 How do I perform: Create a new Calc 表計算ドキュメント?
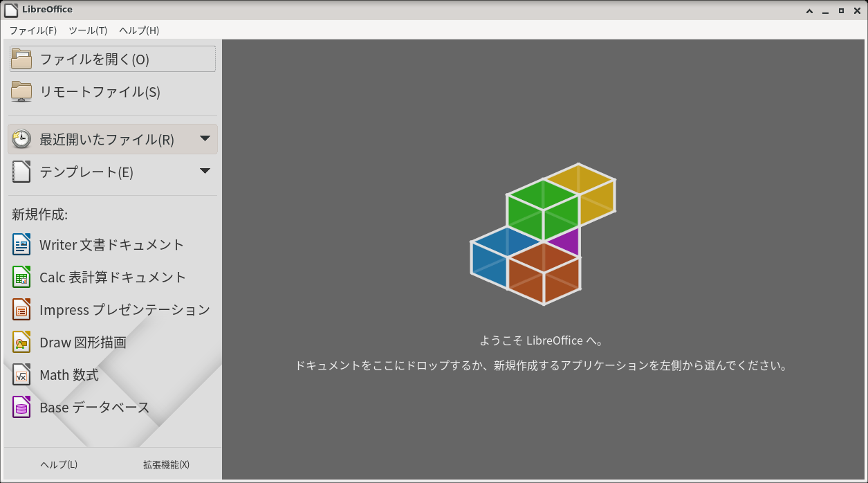112,277
